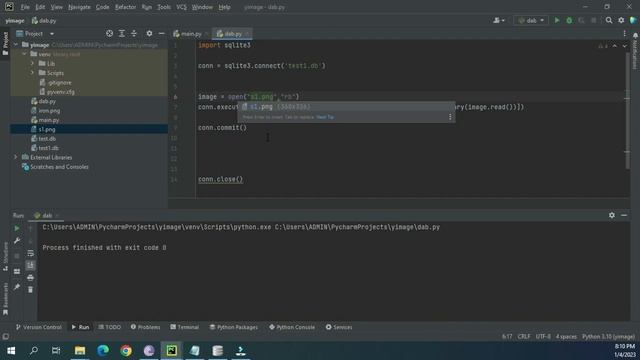Toggle soft-wrap icon in Run console
Viewport: 640px width, 360px height.
tap(31, 253)
